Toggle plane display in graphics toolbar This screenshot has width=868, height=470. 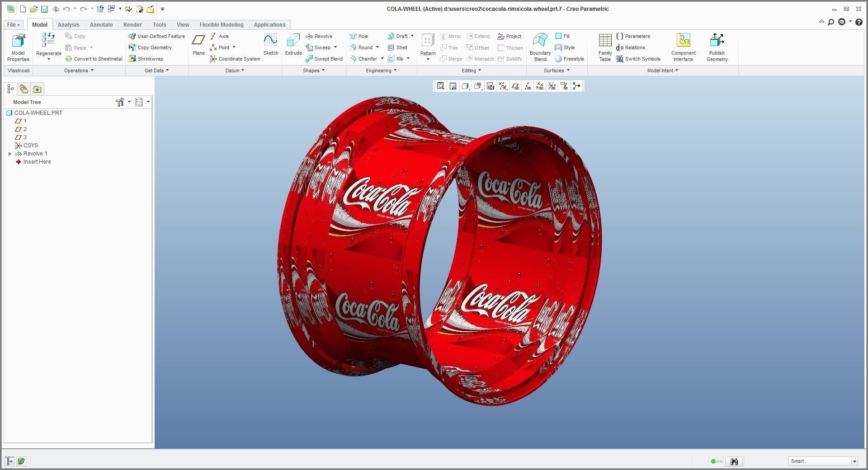(x=515, y=86)
